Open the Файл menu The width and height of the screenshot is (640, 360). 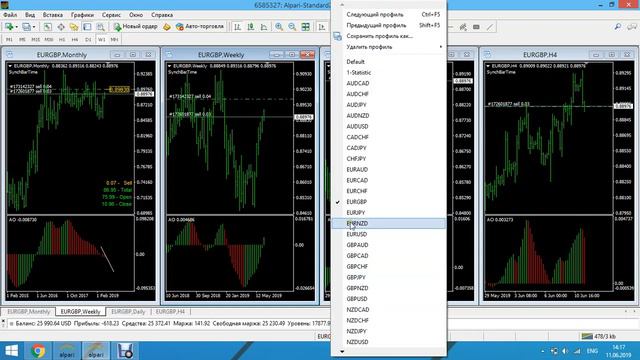pos(10,15)
